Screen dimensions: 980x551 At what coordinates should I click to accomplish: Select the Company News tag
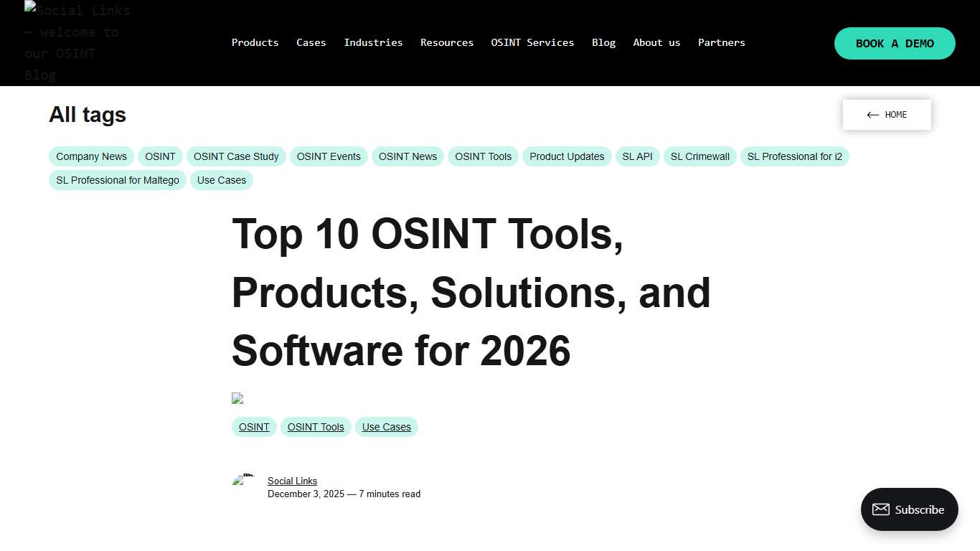pos(91,156)
